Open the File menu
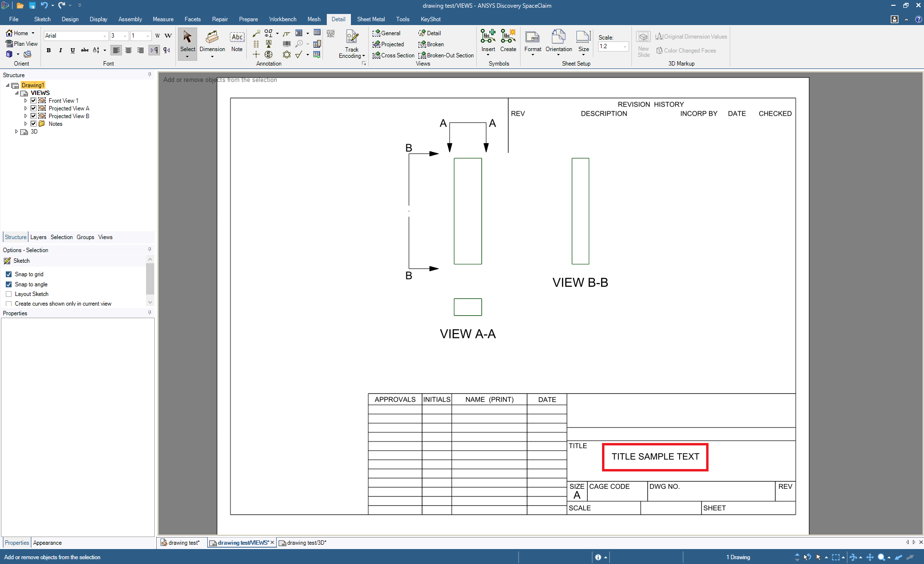This screenshot has height=564, width=924. click(13, 19)
